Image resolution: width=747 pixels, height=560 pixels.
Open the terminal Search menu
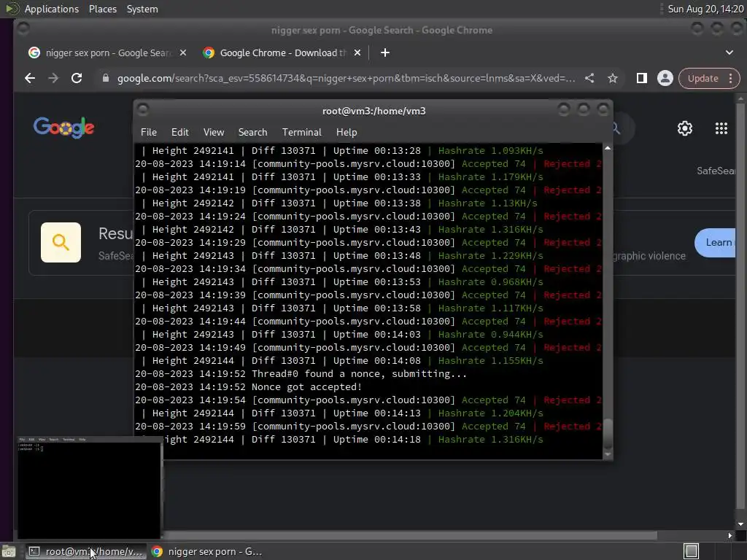point(252,133)
